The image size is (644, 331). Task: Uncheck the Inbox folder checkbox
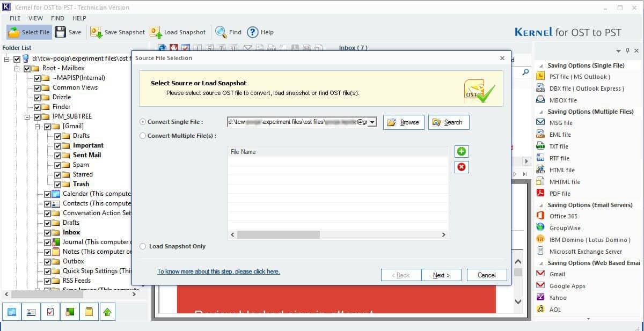pos(47,233)
